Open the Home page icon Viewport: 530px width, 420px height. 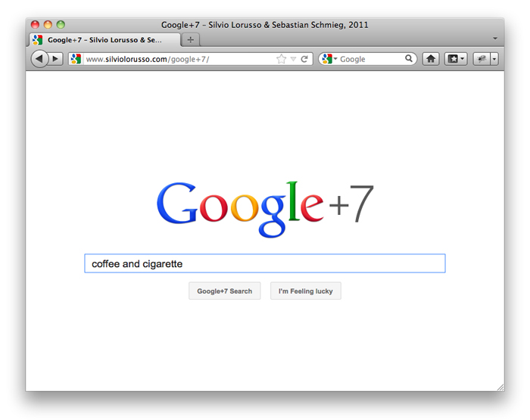coord(431,59)
